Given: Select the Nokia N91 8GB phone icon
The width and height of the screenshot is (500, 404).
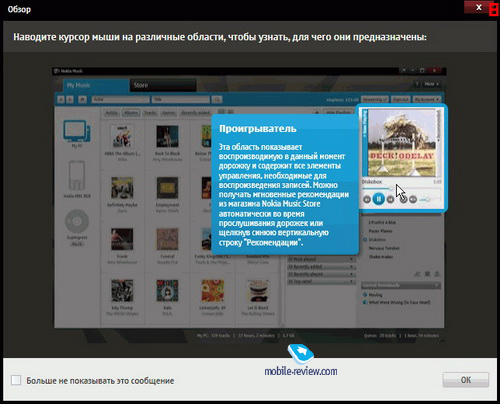Looking at the screenshot, I should (77, 175).
